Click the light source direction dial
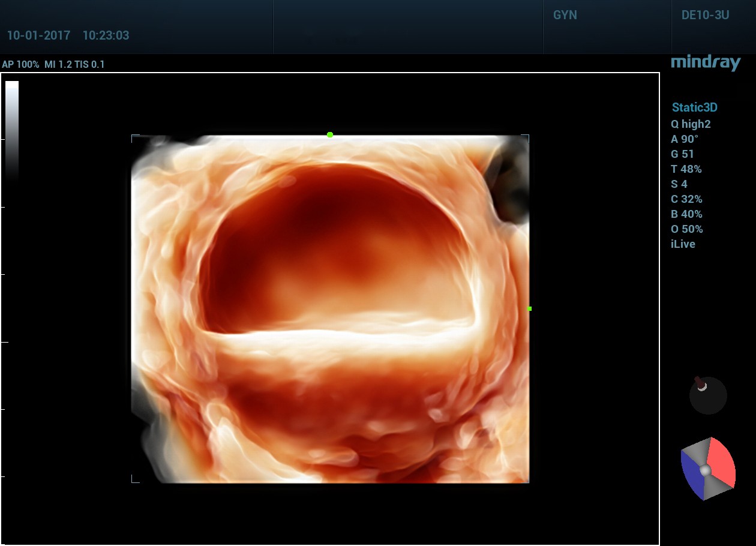 (x=708, y=395)
